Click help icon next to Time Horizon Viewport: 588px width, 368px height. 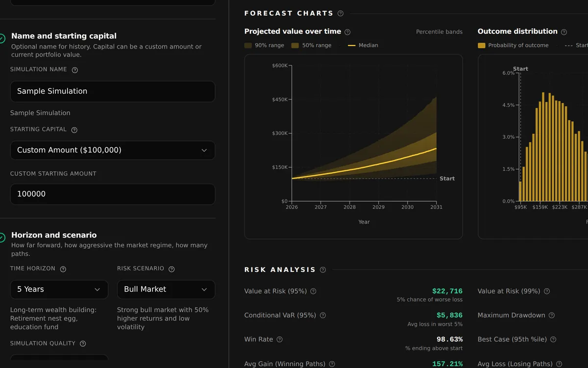tap(63, 269)
